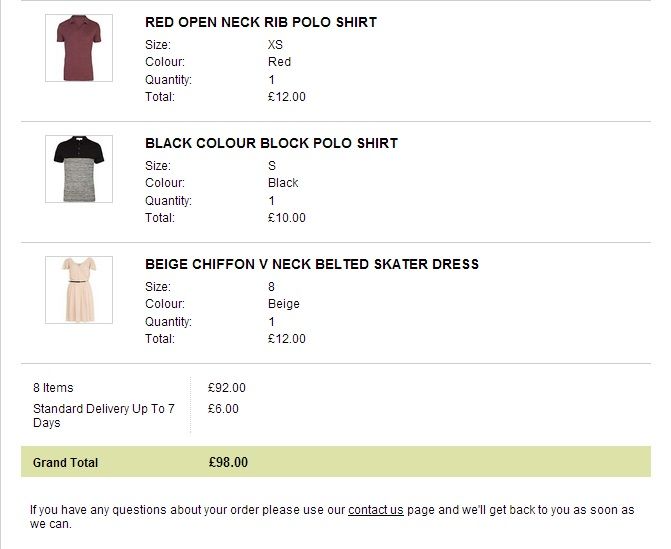Screen dimensions: 671x549
Task: Open the black colour block polo image
Action: click(78, 169)
